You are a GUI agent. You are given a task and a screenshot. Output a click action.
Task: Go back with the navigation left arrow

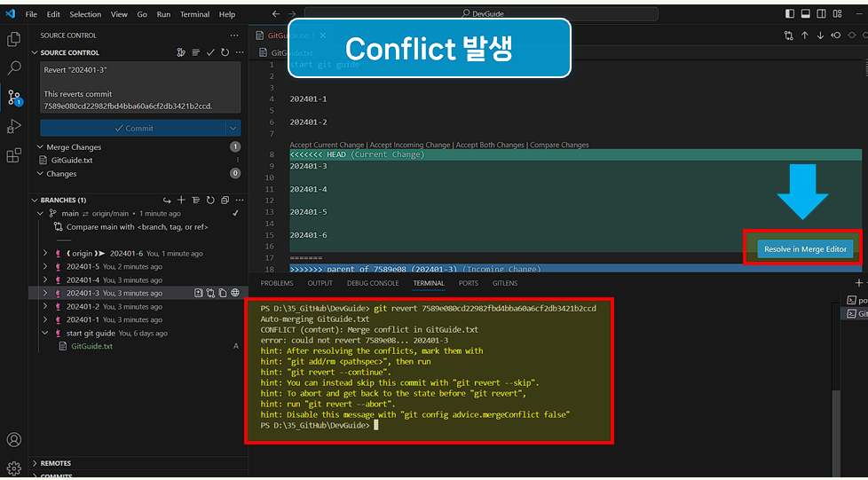click(x=276, y=14)
